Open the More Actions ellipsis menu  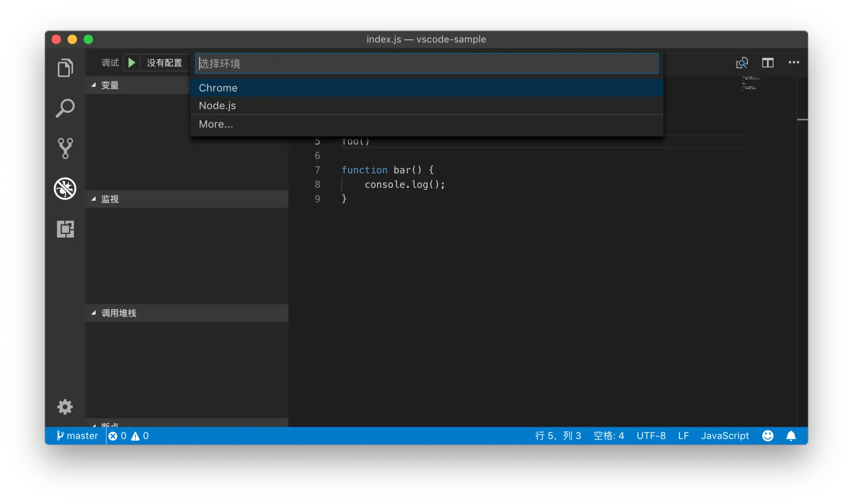793,63
